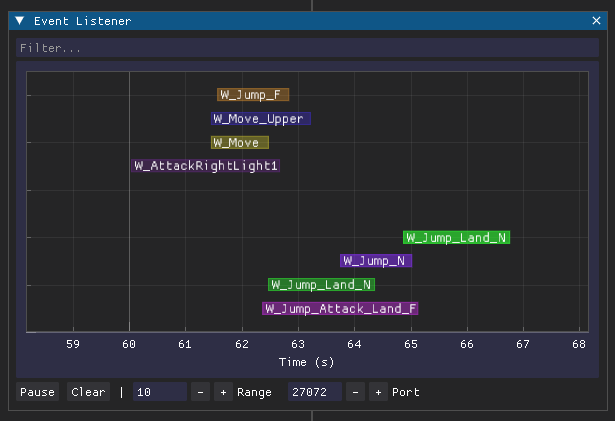This screenshot has height=421, width=615.
Task: Select the W_AttackRightLight1 event bar
Action: [x=206, y=166]
